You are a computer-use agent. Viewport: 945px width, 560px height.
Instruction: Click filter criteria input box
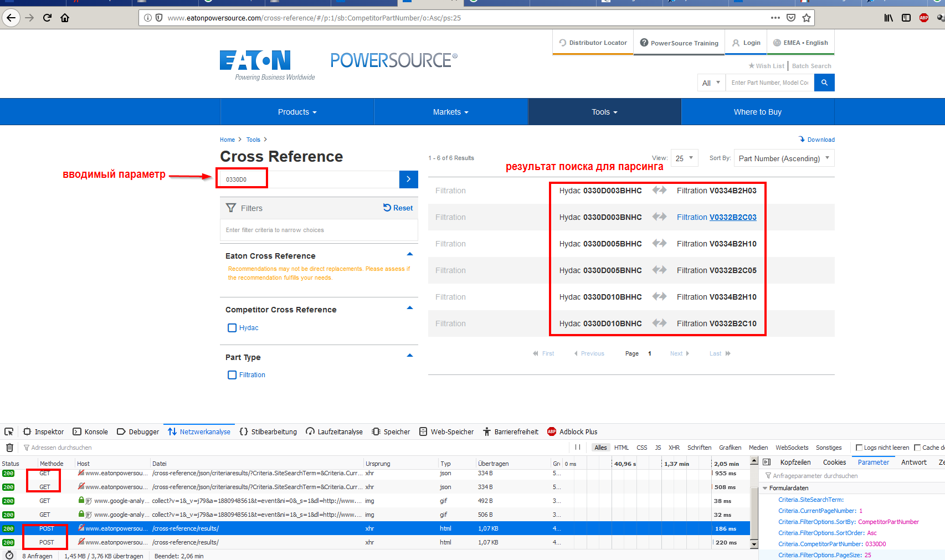(319, 230)
